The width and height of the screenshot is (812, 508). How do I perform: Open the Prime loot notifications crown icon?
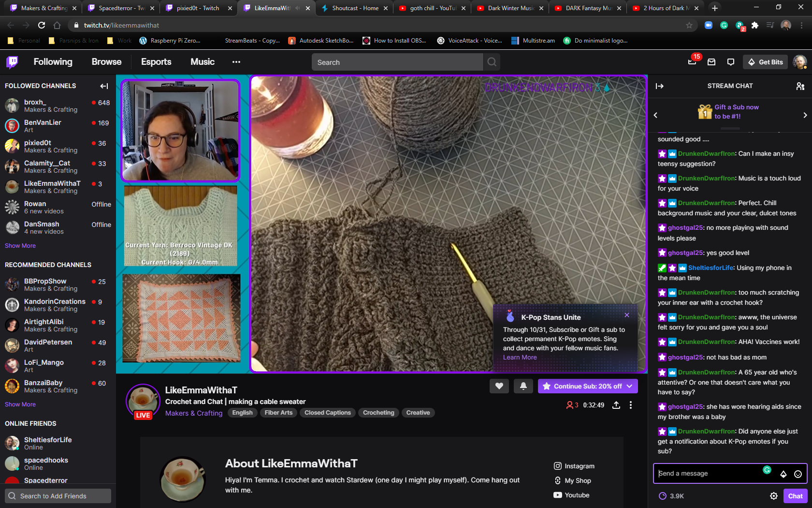[692, 62]
